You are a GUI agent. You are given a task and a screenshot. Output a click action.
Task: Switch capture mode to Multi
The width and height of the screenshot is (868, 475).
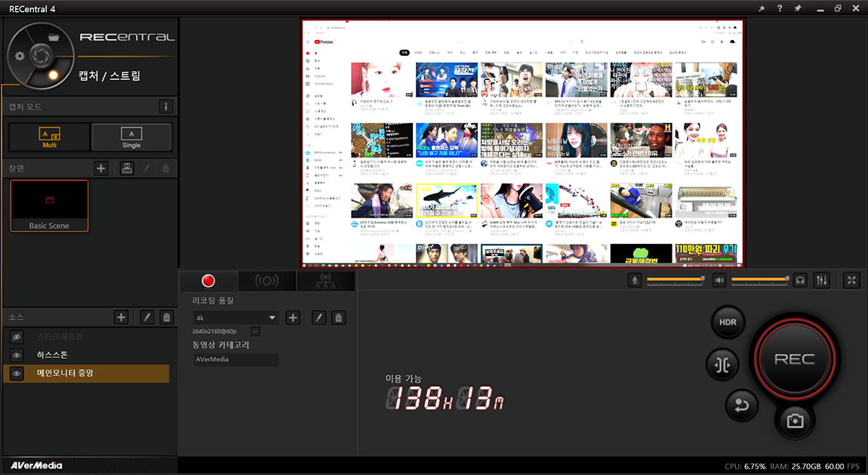[x=49, y=137]
